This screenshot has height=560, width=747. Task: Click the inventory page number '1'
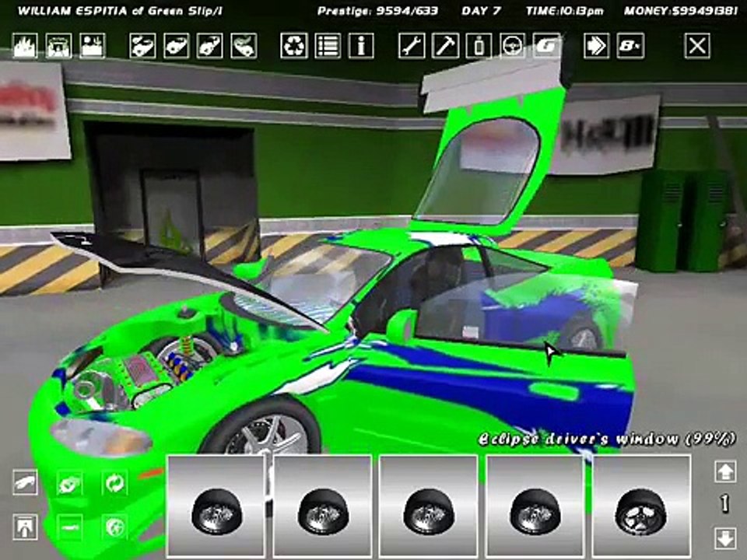pyautogui.click(x=724, y=504)
